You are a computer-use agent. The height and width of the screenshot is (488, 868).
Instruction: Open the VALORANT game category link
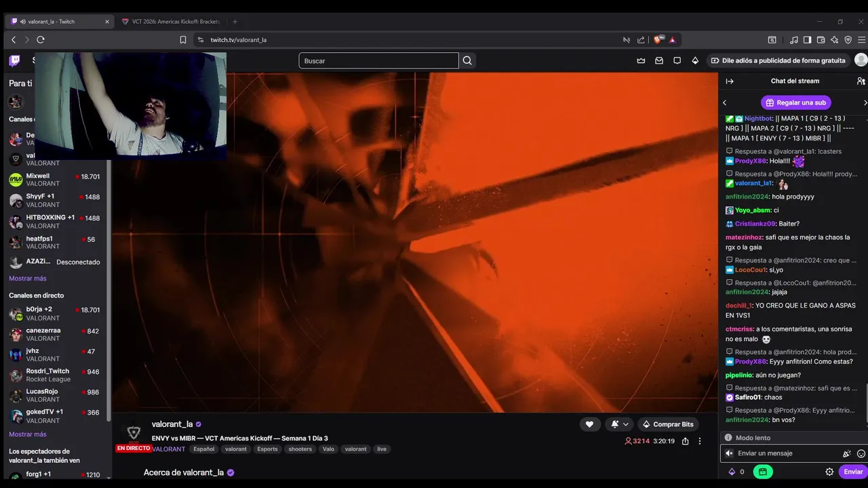[x=169, y=449]
